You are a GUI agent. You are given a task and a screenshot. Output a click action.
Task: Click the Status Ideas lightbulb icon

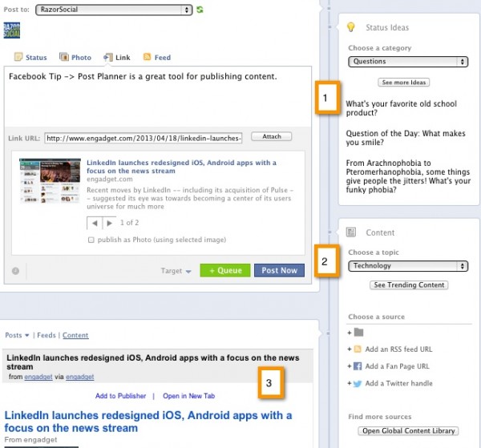pos(350,27)
